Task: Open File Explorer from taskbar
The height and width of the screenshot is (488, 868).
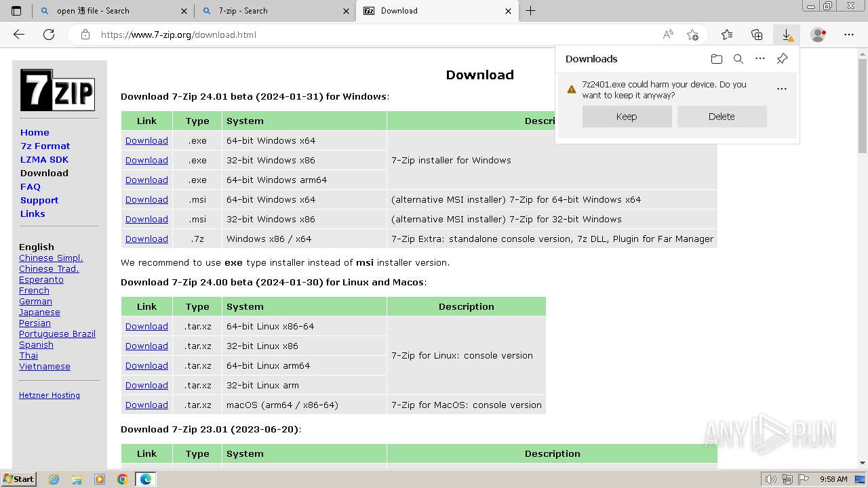Action: click(x=77, y=479)
